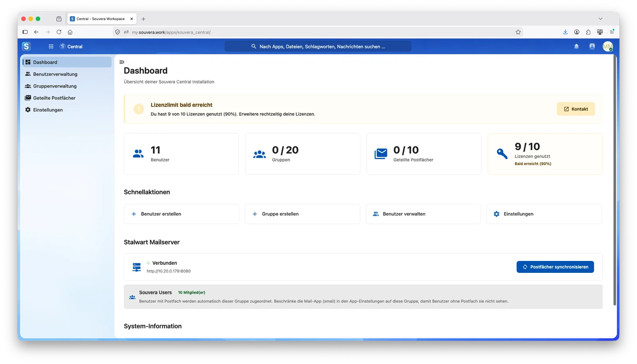Click the 0 / 20 Gruppen card

pyautogui.click(x=303, y=154)
